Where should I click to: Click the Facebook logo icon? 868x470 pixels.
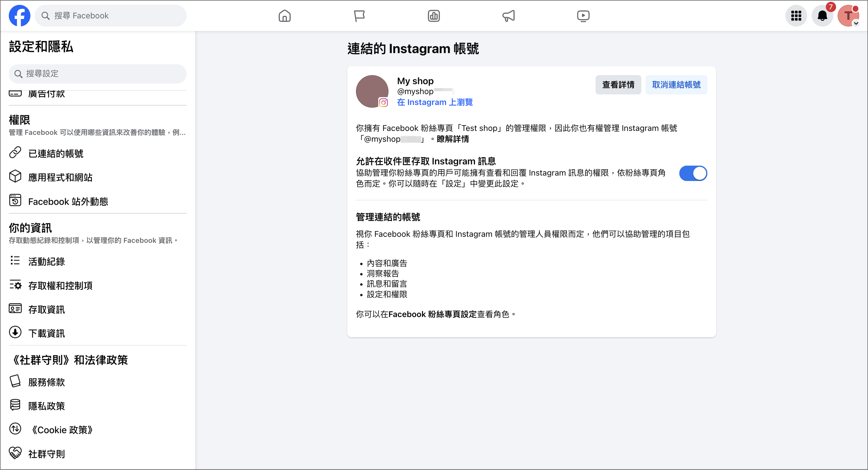point(19,15)
